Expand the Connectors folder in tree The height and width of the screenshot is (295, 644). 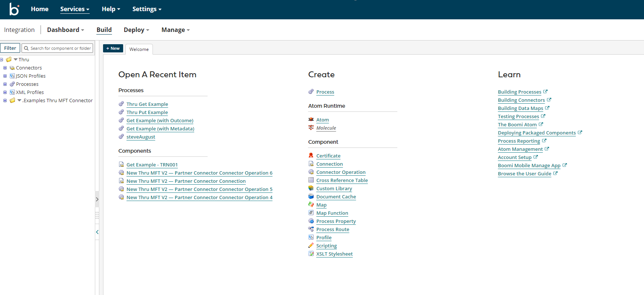[5, 68]
